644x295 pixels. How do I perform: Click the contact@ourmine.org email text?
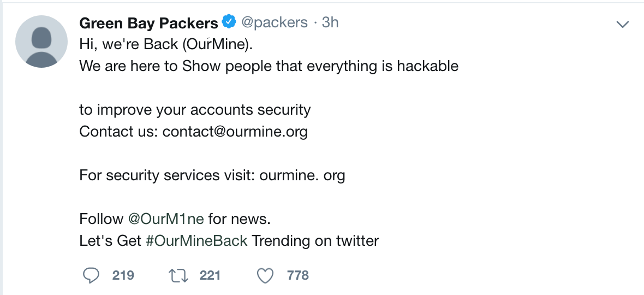(235, 132)
